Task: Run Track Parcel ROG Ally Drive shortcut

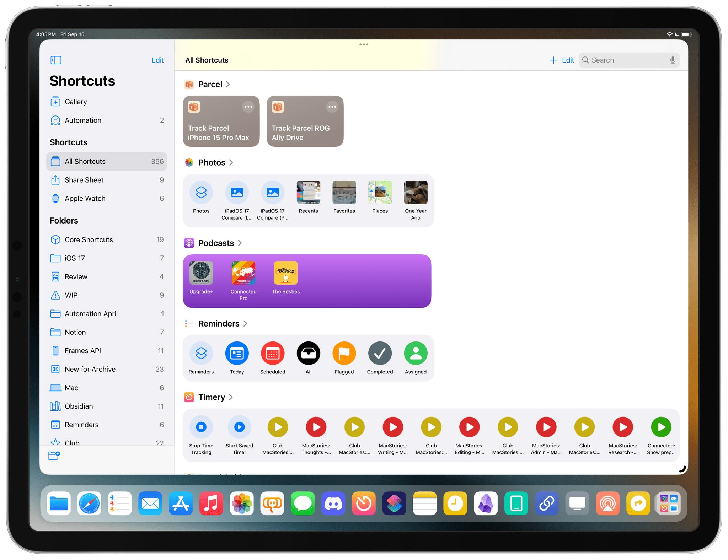Action: tap(305, 121)
